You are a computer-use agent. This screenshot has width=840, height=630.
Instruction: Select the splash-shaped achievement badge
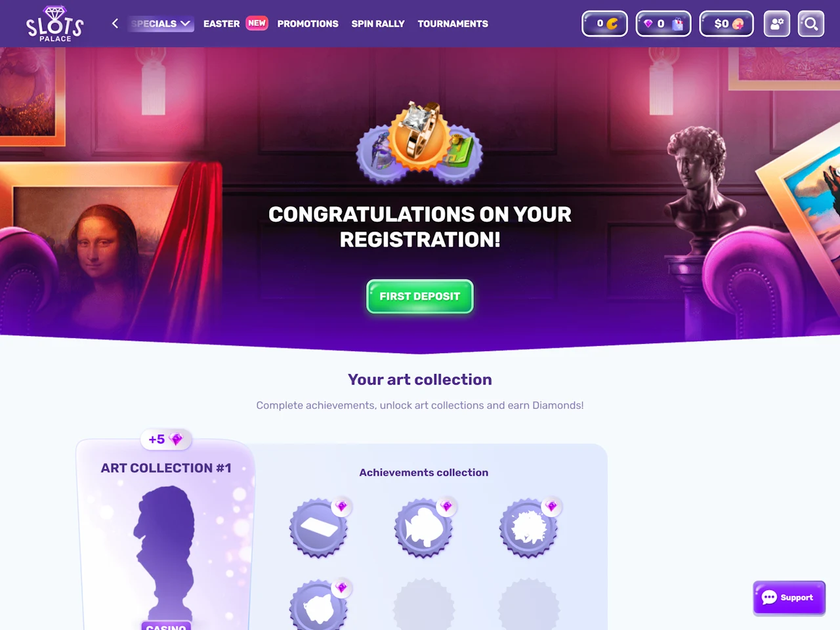pos(529,528)
